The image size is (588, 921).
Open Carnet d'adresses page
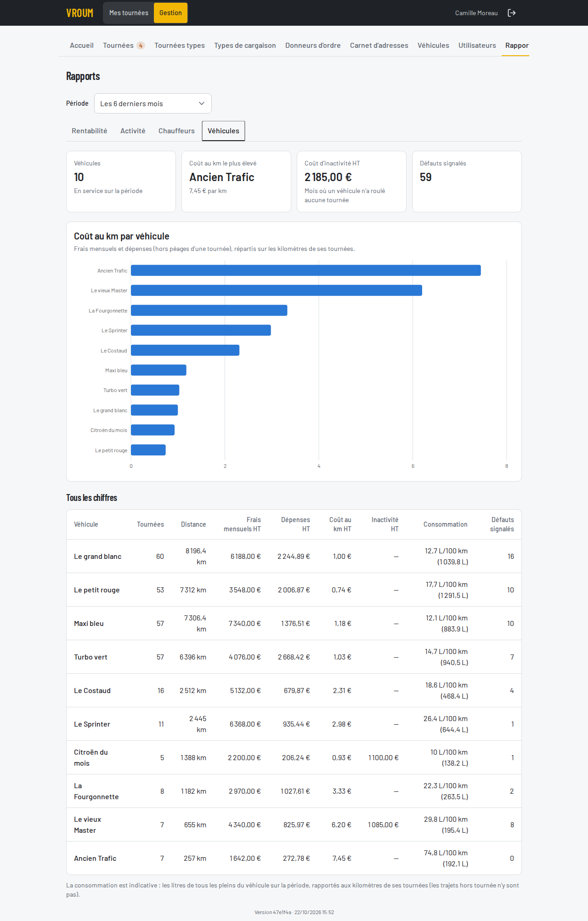pyautogui.click(x=379, y=45)
